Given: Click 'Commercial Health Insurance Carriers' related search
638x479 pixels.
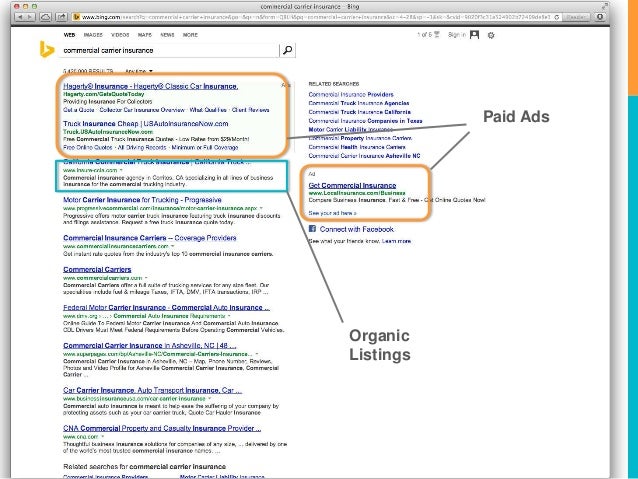Looking at the screenshot, I should (357, 147).
